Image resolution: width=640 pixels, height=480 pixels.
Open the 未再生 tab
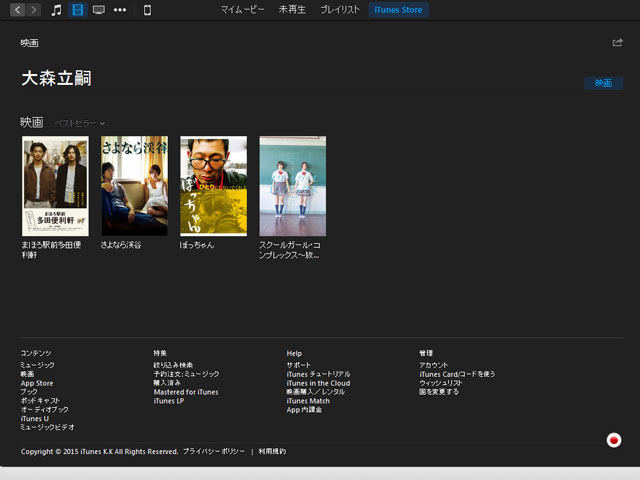tap(292, 10)
